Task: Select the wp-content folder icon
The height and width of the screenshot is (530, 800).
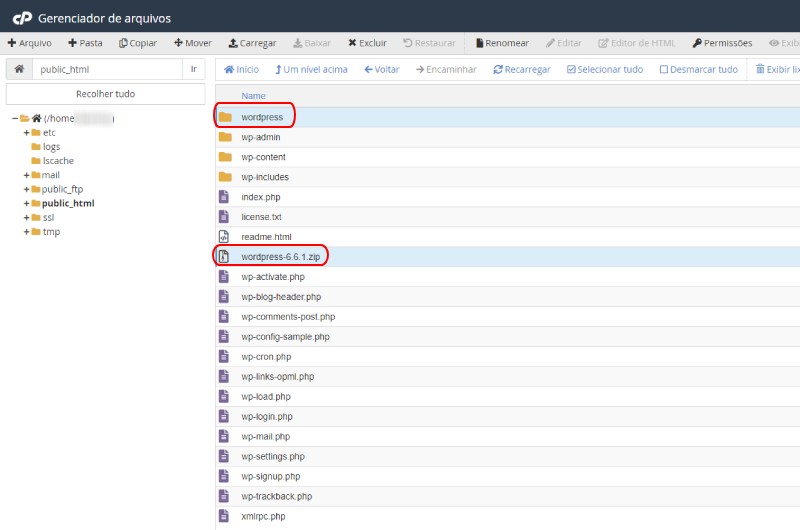Action: 225,157
